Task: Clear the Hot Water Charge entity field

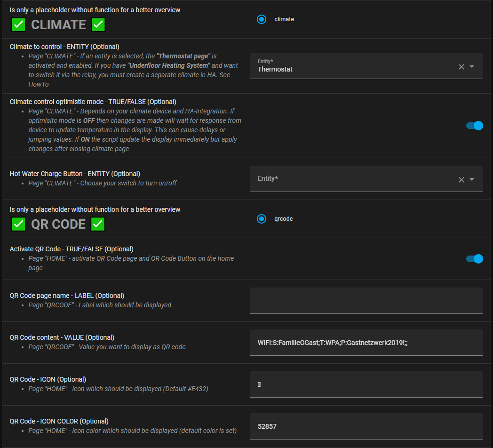Action: [x=461, y=179]
